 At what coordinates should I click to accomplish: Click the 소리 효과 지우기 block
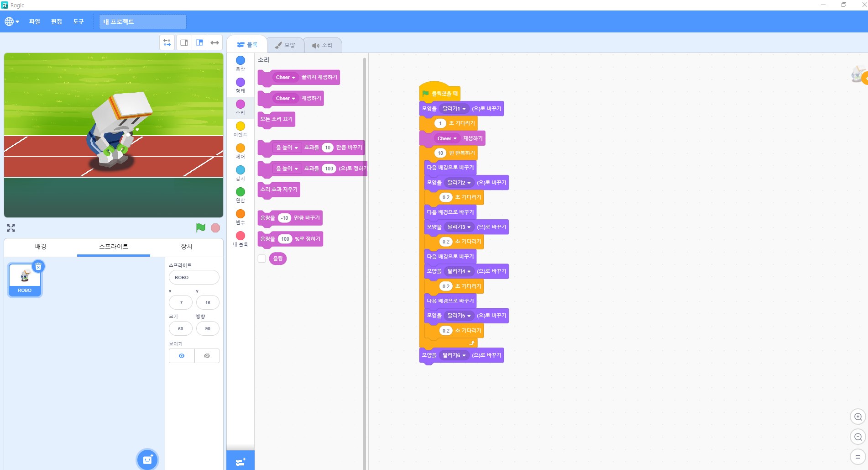(x=278, y=190)
